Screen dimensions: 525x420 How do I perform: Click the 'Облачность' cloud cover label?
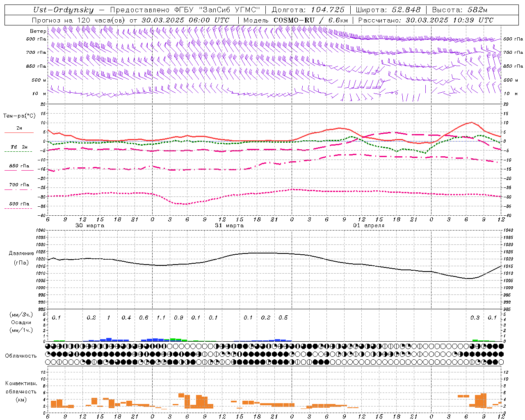pyautogui.click(x=21, y=356)
